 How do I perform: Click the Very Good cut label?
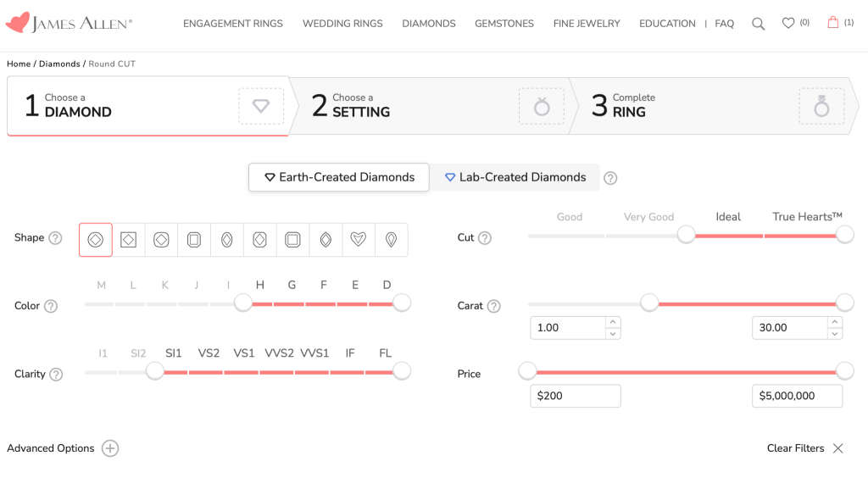pyautogui.click(x=648, y=217)
